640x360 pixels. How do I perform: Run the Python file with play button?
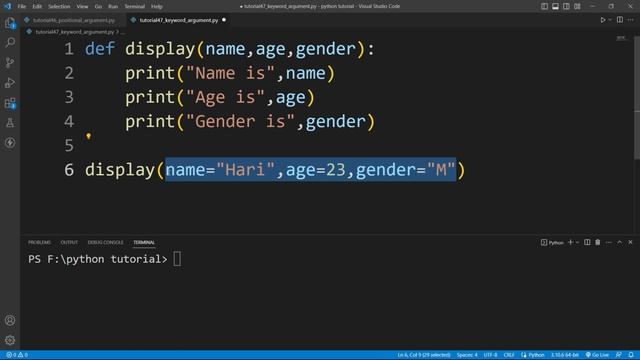[x=602, y=20]
